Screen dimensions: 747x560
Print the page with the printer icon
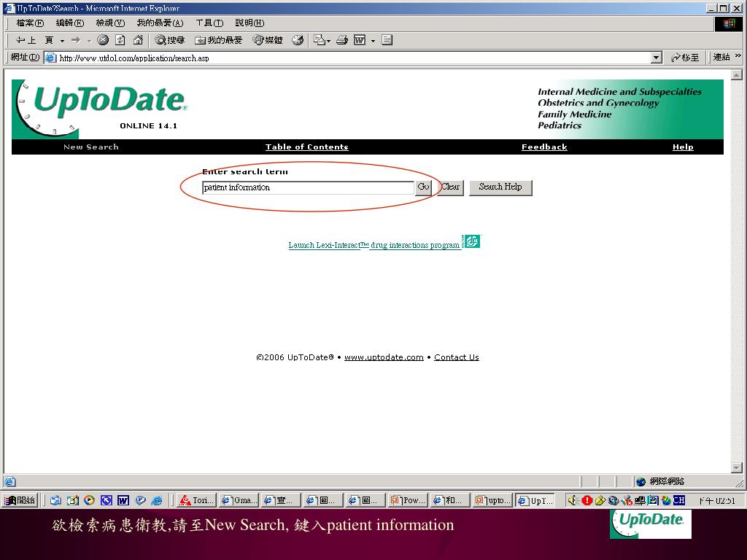pos(342,41)
